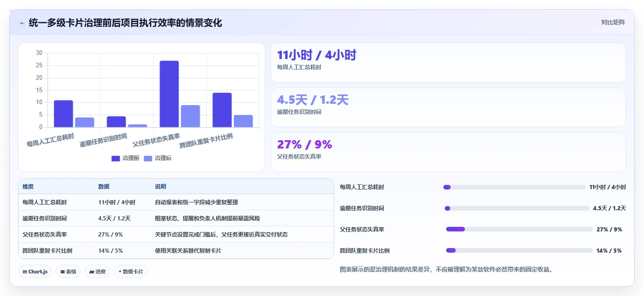Click the 维度 column header

pos(28,187)
